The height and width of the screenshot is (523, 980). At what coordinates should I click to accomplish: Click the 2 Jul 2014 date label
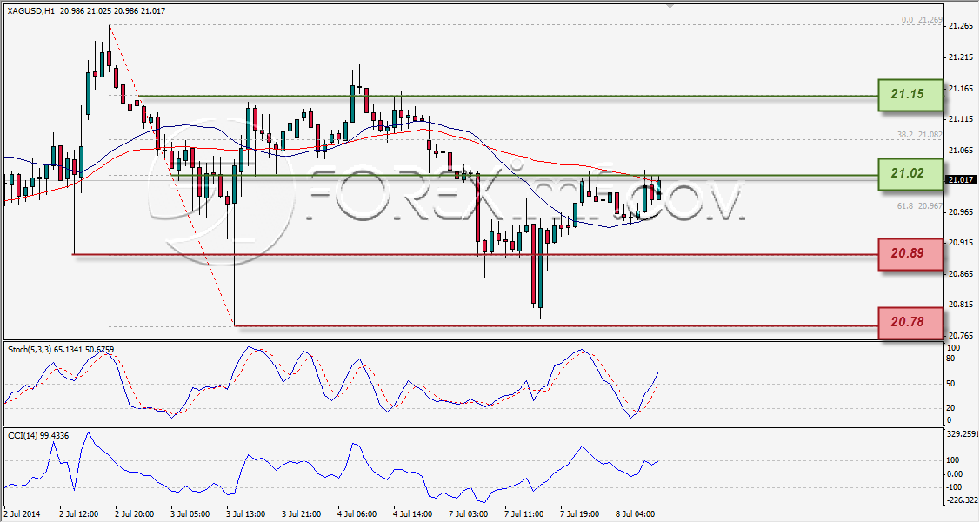point(23,514)
